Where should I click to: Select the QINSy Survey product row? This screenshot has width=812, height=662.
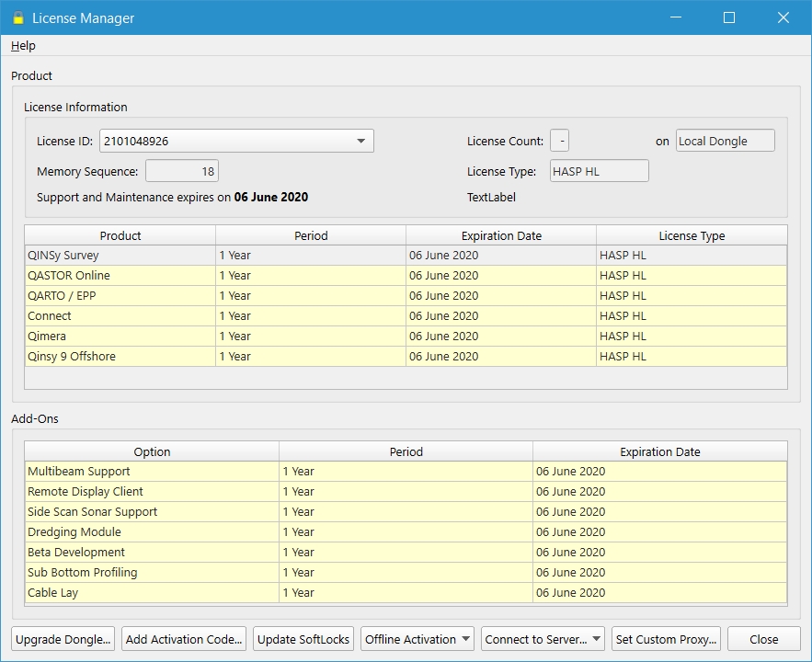(x=120, y=256)
